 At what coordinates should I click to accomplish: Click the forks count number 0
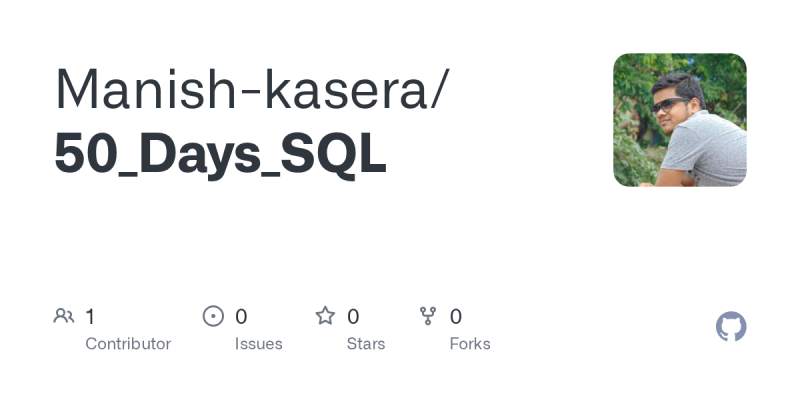point(456,316)
